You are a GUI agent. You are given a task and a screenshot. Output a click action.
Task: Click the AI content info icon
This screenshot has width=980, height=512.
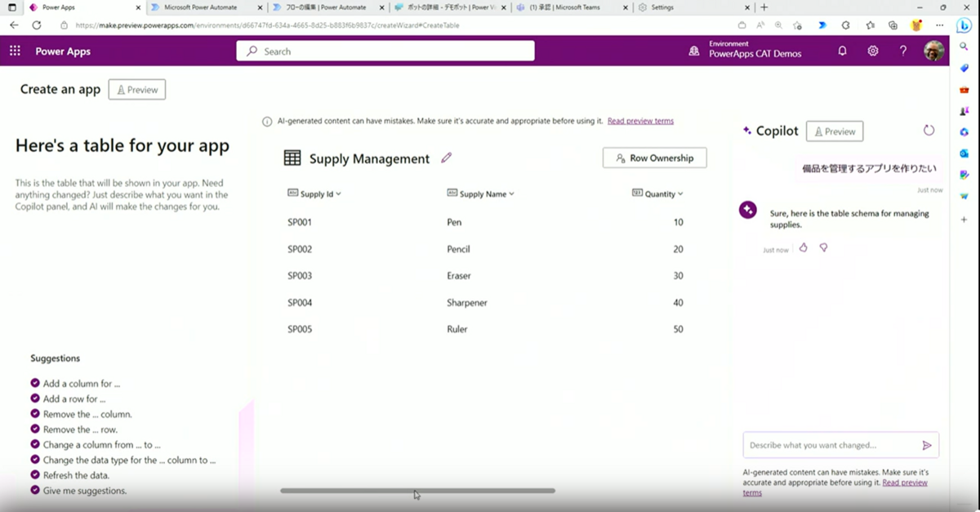(267, 122)
